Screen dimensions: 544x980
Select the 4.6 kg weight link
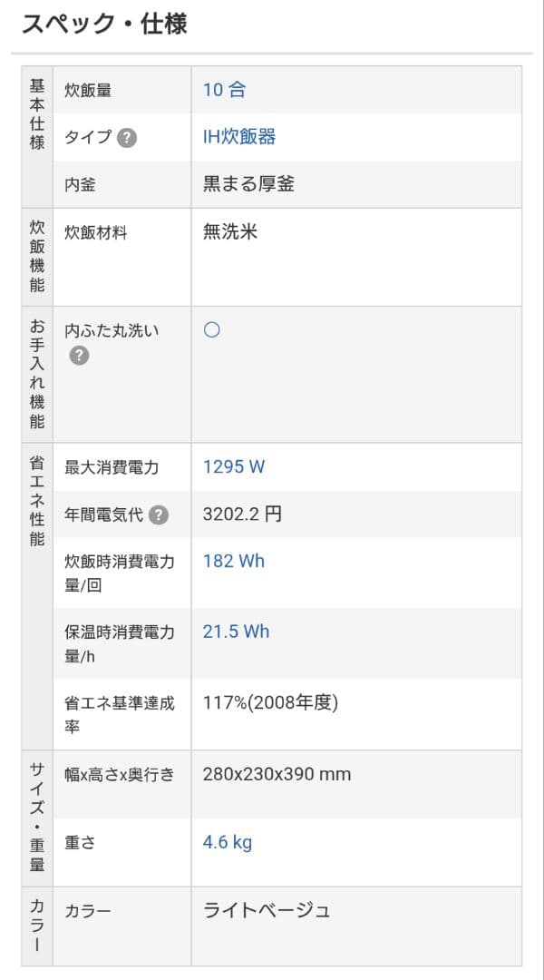pos(225,841)
